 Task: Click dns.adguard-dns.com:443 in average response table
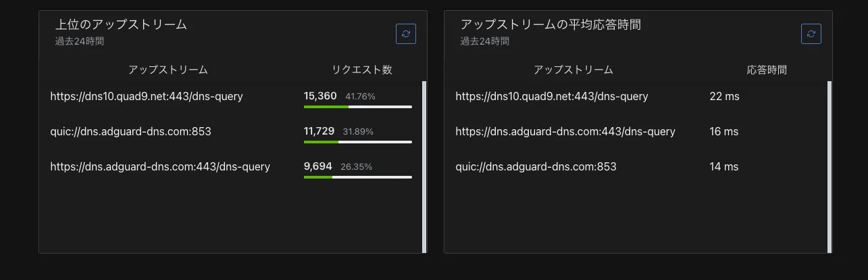(x=565, y=132)
